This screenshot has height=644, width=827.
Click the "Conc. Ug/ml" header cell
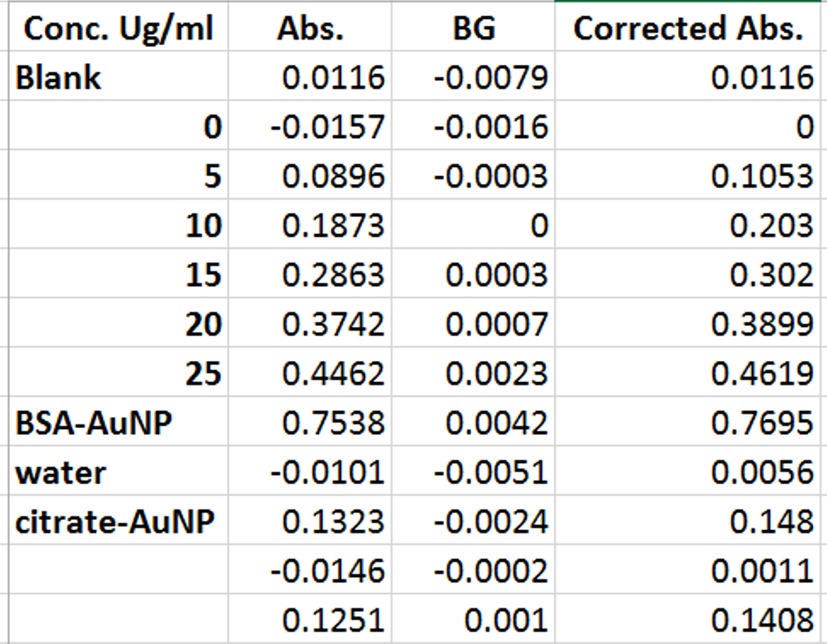[x=118, y=29]
